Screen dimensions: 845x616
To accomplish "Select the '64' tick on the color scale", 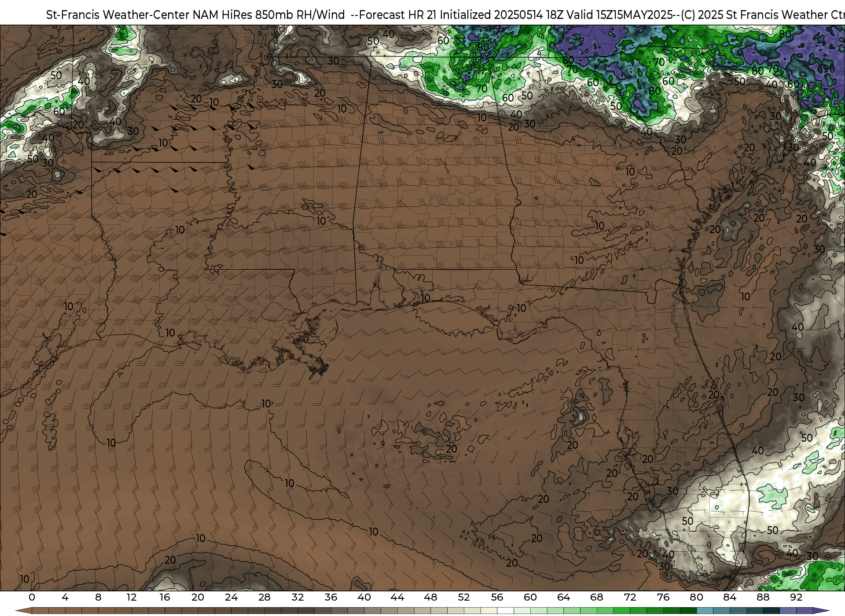I will point(563,597).
